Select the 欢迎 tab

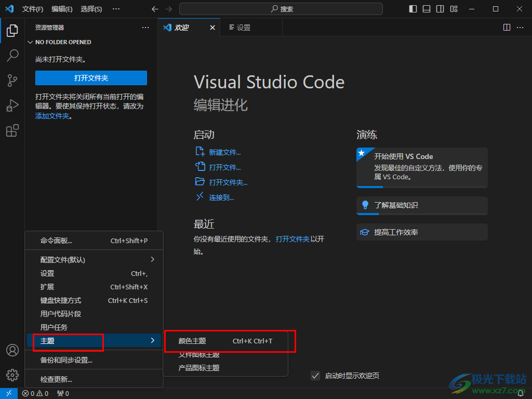coord(189,28)
